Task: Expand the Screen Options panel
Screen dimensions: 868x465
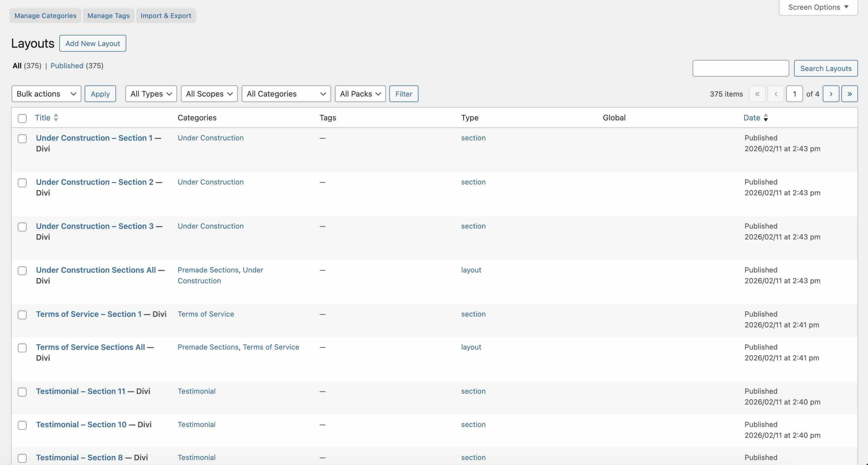Action: tap(818, 7)
